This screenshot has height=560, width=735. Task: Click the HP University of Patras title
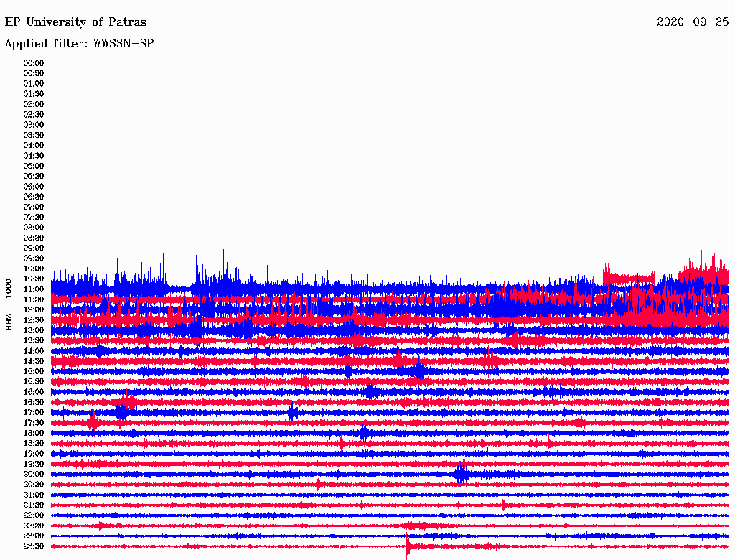pos(75,22)
